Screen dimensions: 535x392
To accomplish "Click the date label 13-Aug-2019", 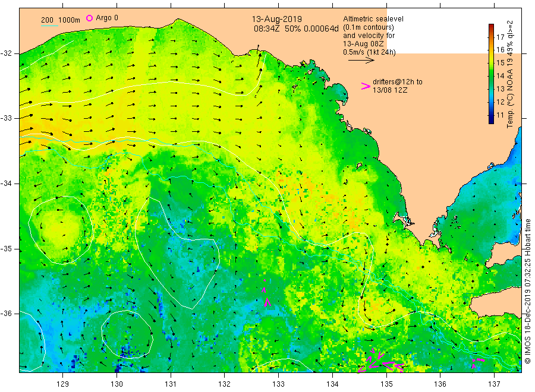I will (276, 19).
